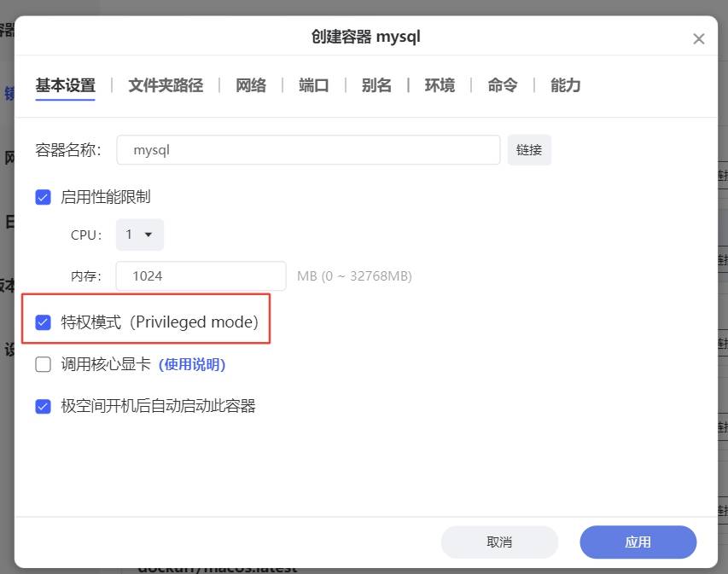Open the CPU count dropdown
Screen dimensions: 728x574
click(x=139, y=235)
